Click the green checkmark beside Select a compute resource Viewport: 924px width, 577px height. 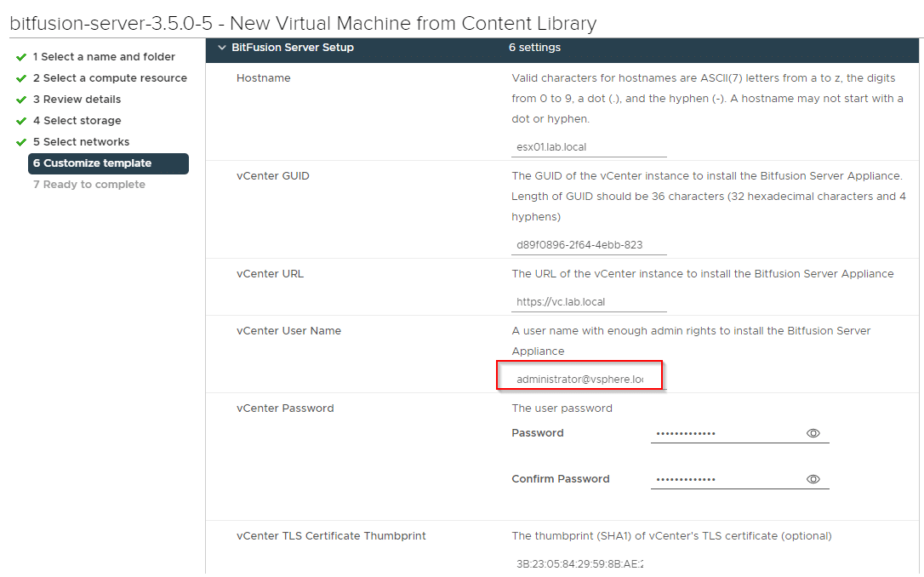tap(21, 78)
